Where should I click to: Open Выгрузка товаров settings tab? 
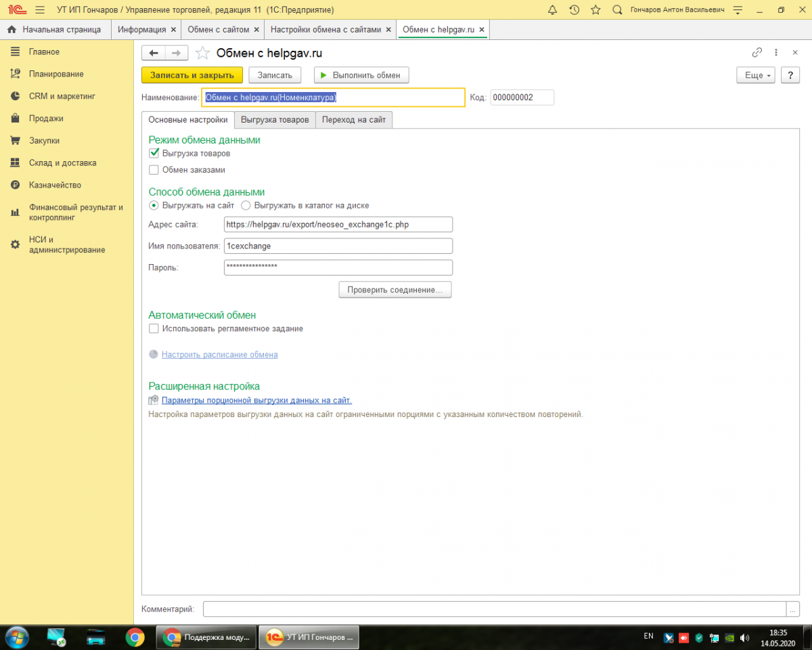click(275, 120)
